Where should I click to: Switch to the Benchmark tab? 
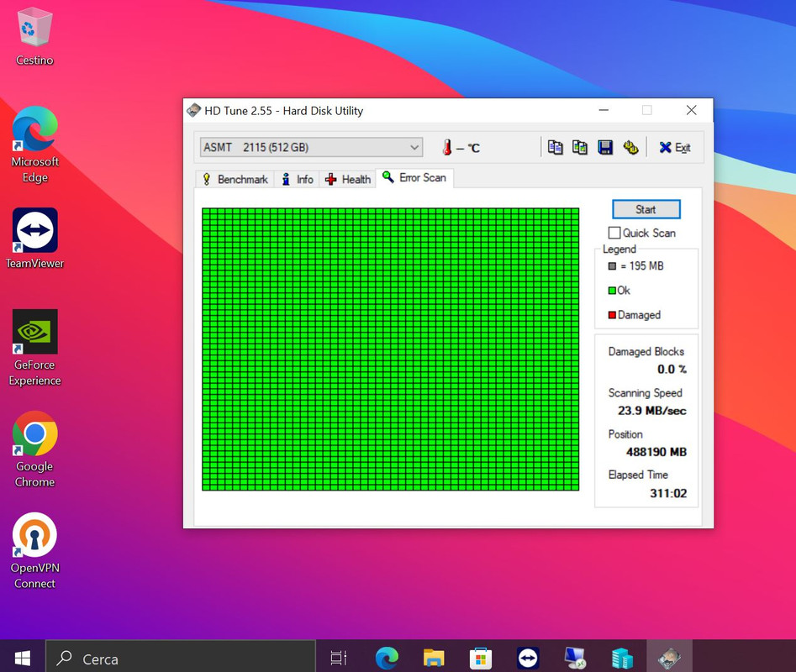pyautogui.click(x=235, y=179)
